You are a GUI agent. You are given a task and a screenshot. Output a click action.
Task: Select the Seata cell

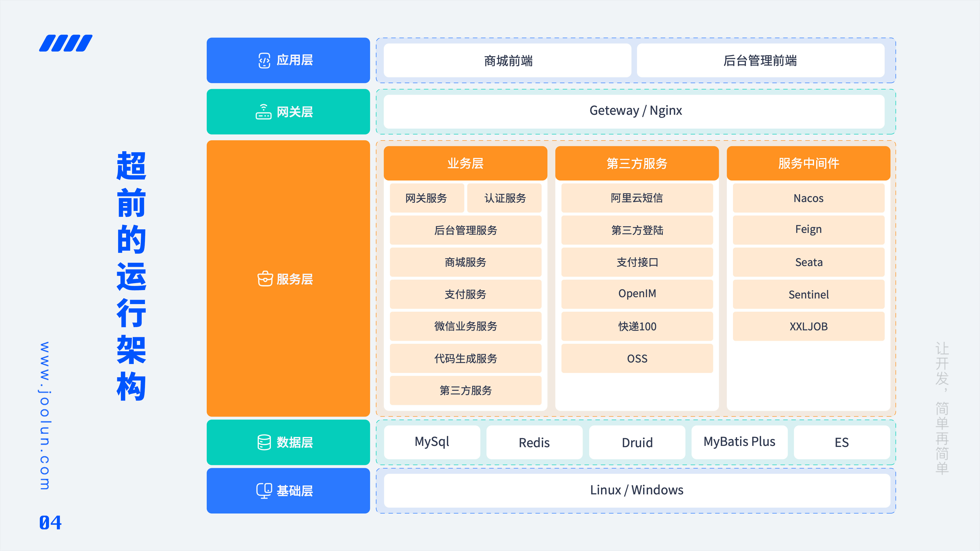tap(809, 262)
